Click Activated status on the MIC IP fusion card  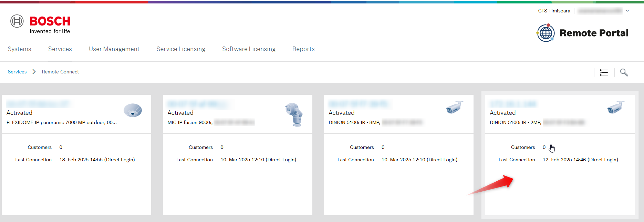(180, 113)
